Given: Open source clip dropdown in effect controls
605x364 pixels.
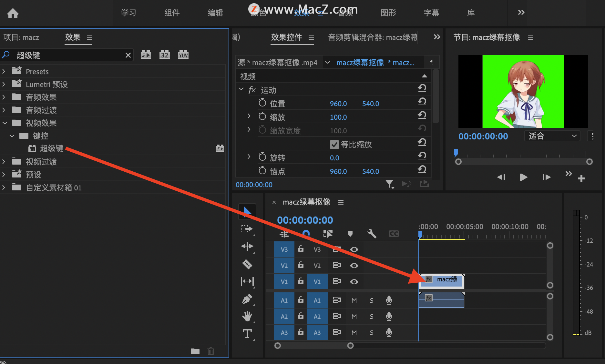Looking at the screenshot, I should (327, 62).
